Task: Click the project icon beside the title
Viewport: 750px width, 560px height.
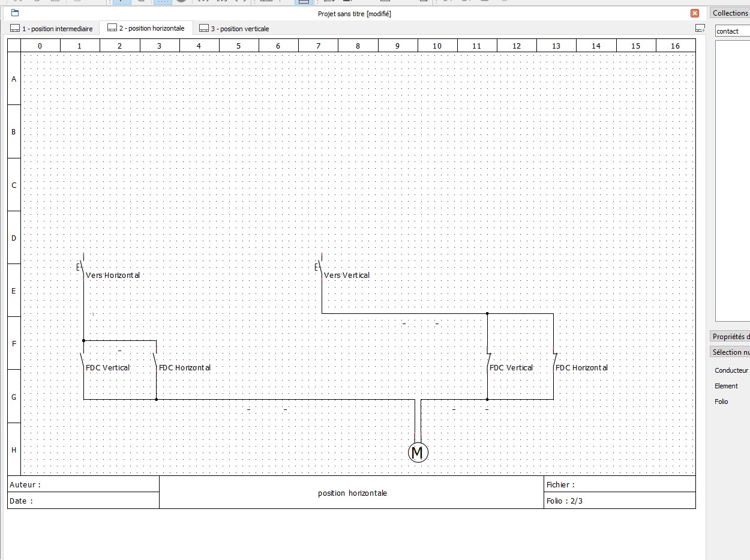Action: point(15,13)
